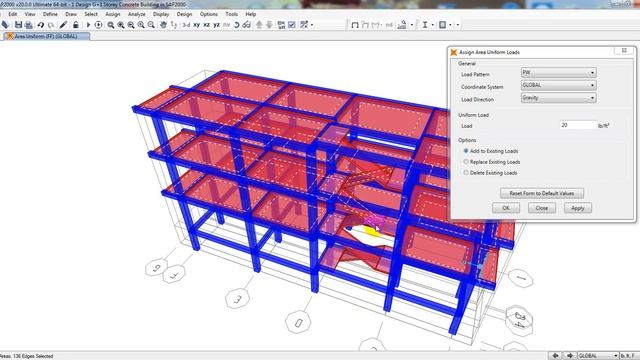The width and height of the screenshot is (640, 360).
Task: Open the Options menu
Action: coord(209,14)
